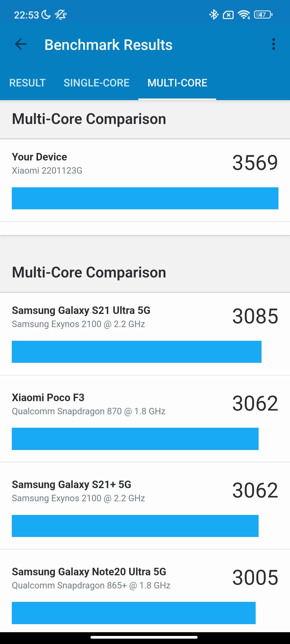The height and width of the screenshot is (644, 290).
Task: Select the MULTI-CORE tab
Action: pyautogui.click(x=177, y=83)
